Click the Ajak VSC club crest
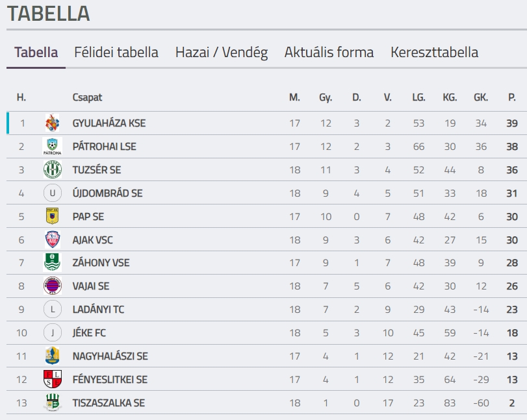527x420 pixels. [53, 240]
